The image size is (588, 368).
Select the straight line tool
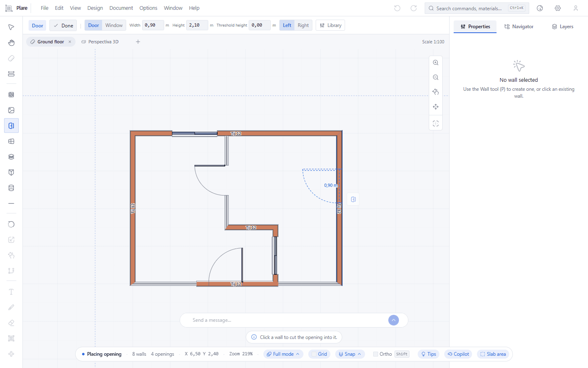(11, 203)
